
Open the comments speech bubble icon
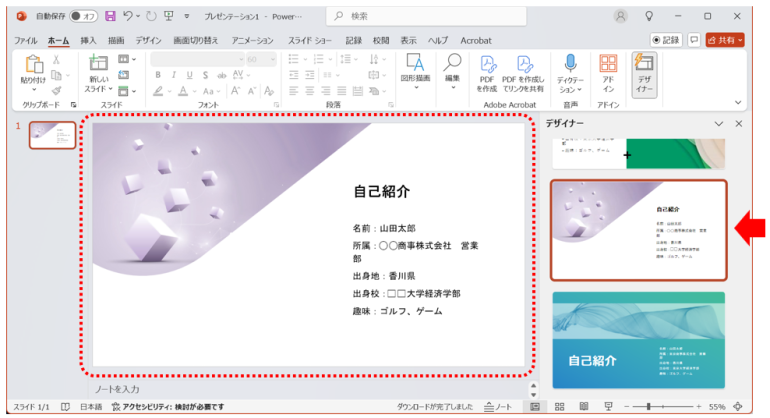click(x=694, y=40)
